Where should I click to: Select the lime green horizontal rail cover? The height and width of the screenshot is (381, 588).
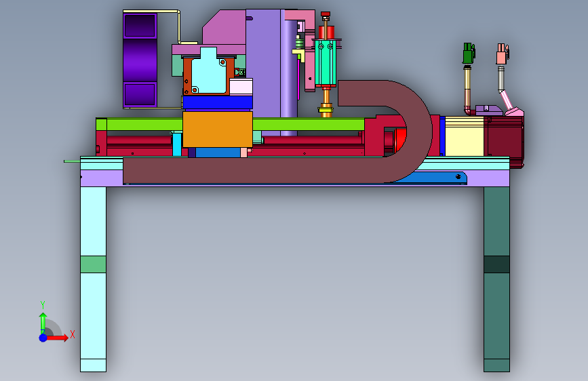click(229, 124)
